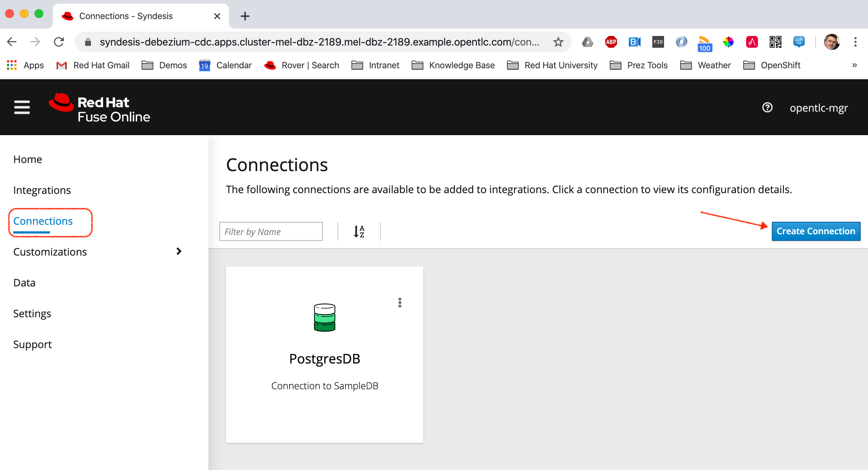The width and height of the screenshot is (868, 470).
Task: Open Data in the sidebar
Action: (24, 283)
